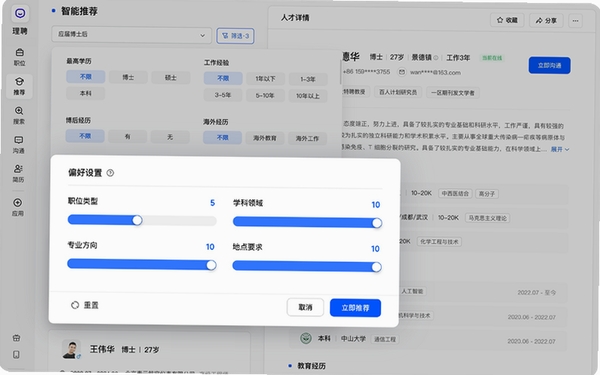
Task: Click the mobile phone icon in sidebar
Action: [16, 355]
